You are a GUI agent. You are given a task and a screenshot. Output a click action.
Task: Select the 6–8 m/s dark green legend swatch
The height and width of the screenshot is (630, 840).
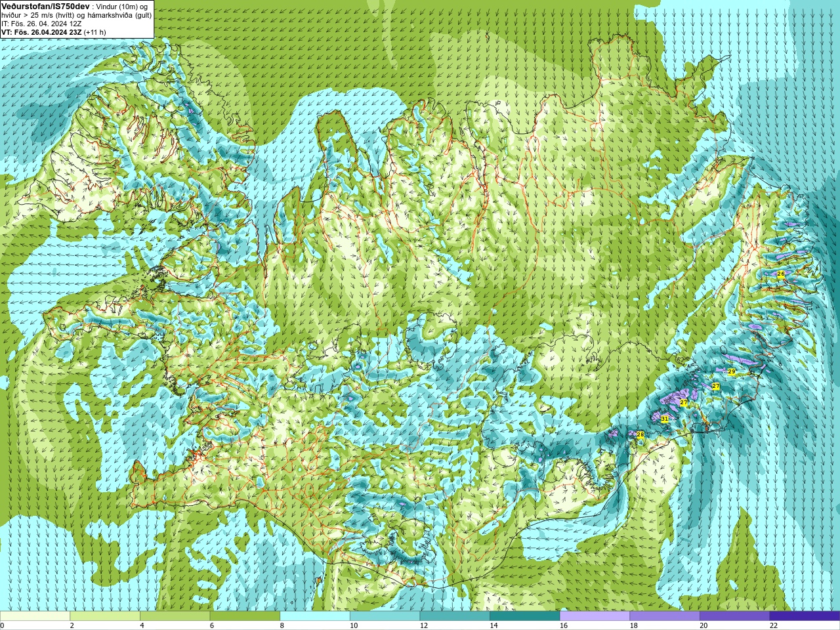[245, 616]
